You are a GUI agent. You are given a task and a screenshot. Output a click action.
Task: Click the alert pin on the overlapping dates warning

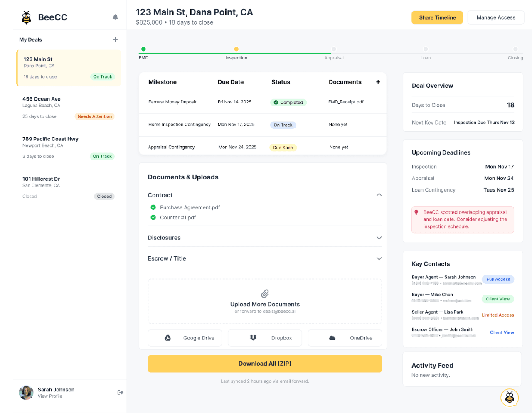(x=417, y=212)
